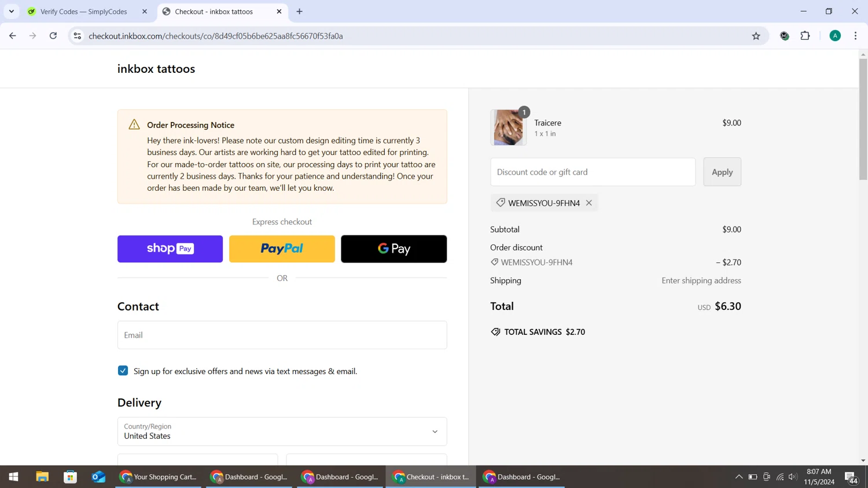Click the Traicere product thumbnail

click(508, 127)
